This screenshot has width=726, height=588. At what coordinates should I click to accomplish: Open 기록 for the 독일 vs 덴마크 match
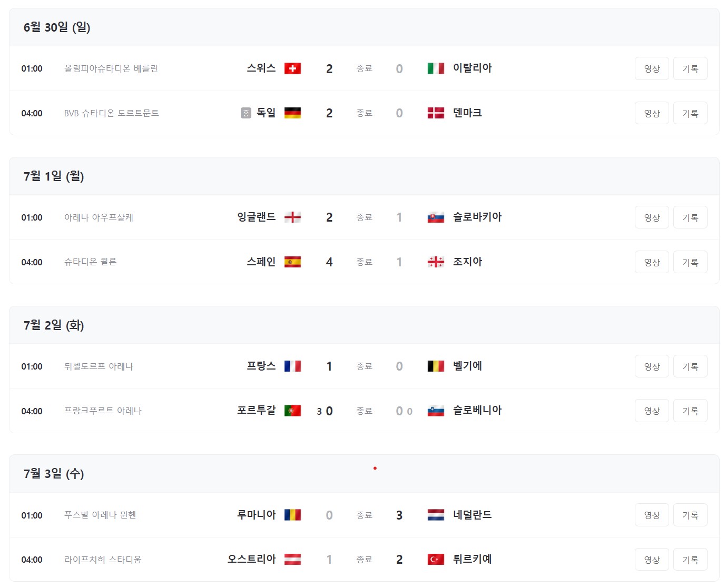[x=690, y=113]
